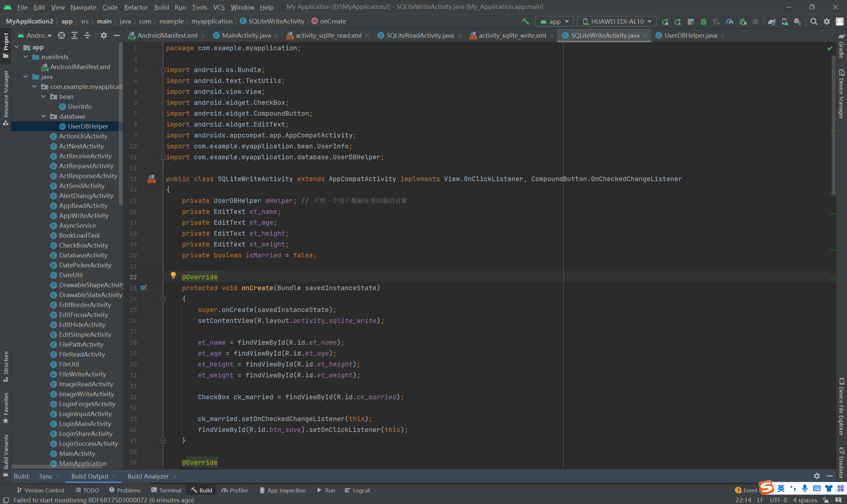Sync project with Gradle files elephant icon
Viewport: 847px width, 504px height.
point(772,21)
